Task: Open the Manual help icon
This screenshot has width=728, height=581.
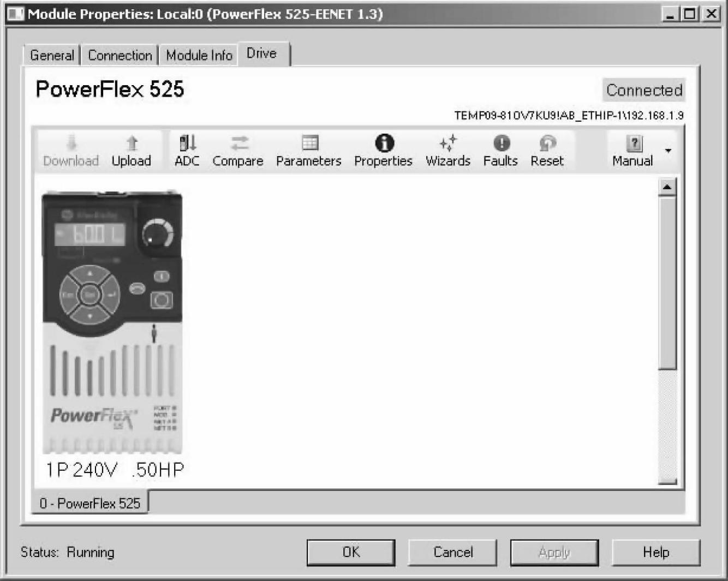Action: point(634,143)
